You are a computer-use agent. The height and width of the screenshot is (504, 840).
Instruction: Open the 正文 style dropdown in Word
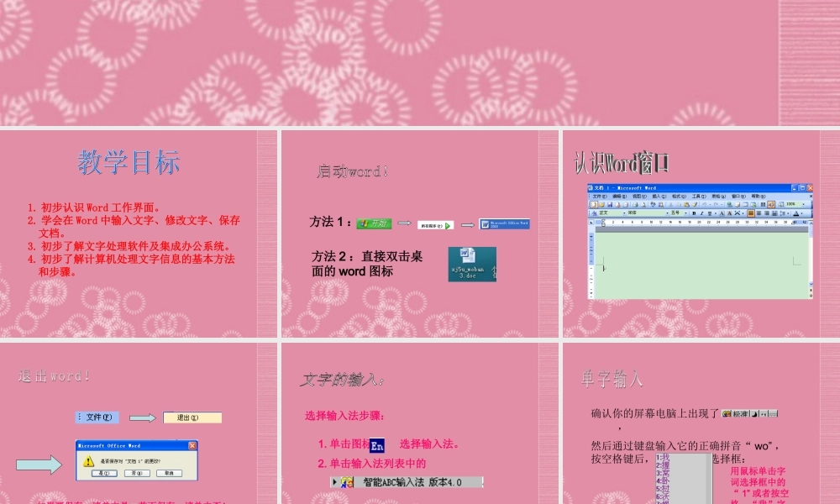624,213
